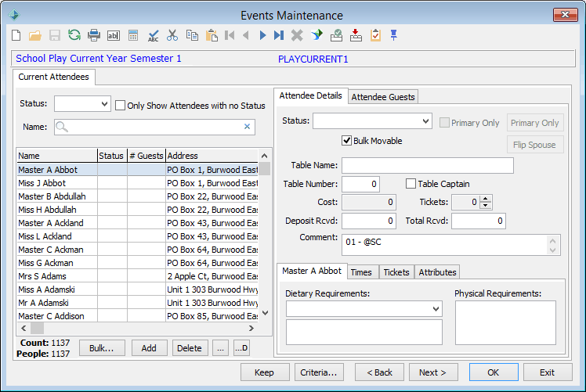Toggle Only Show Attendees with no Status
Viewport: 586px width, 392px height.
(120, 106)
